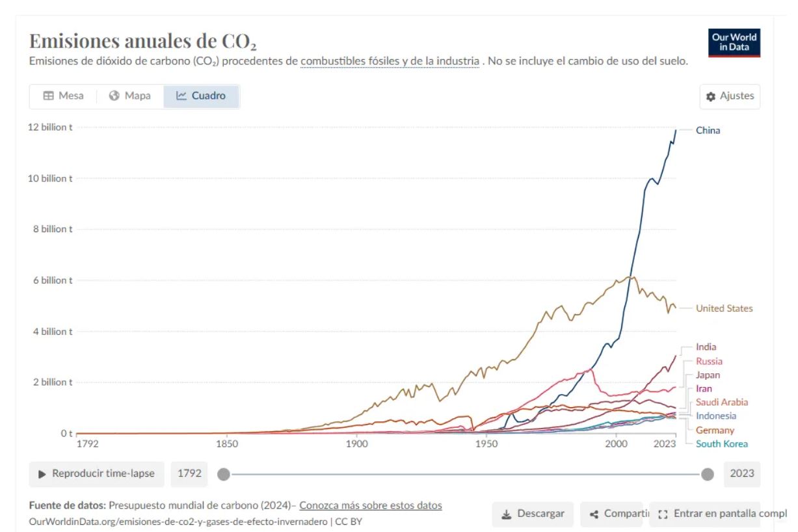This screenshot has height=532, width=798.
Task: Click the fullscreen brackets icon
Action: [663, 514]
